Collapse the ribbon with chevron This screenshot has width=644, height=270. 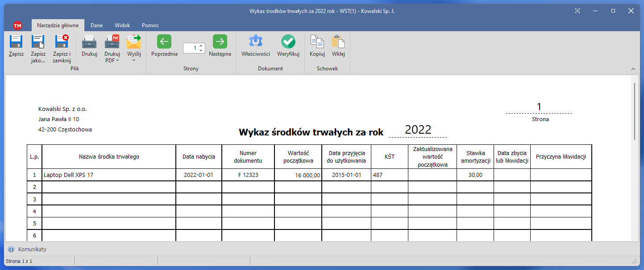633,69
